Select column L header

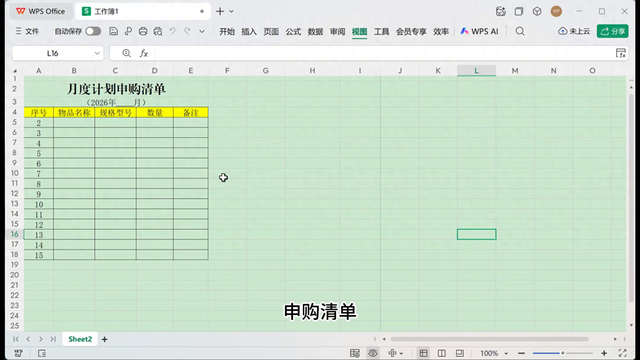point(476,71)
